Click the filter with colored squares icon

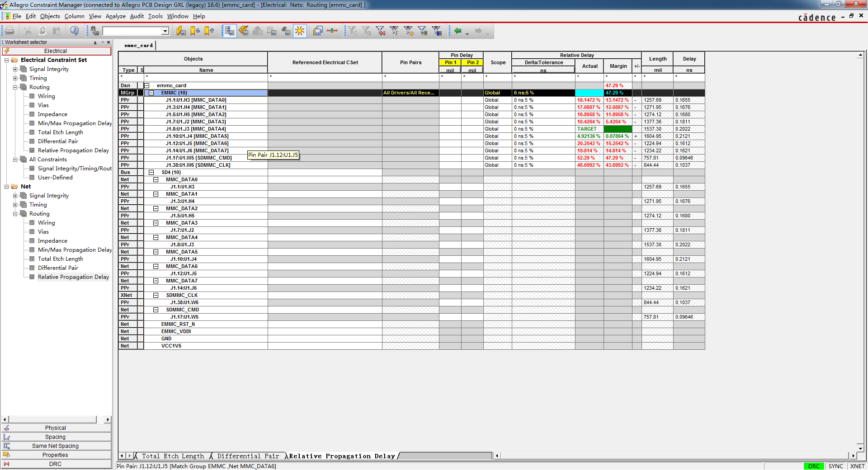point(437,31)
